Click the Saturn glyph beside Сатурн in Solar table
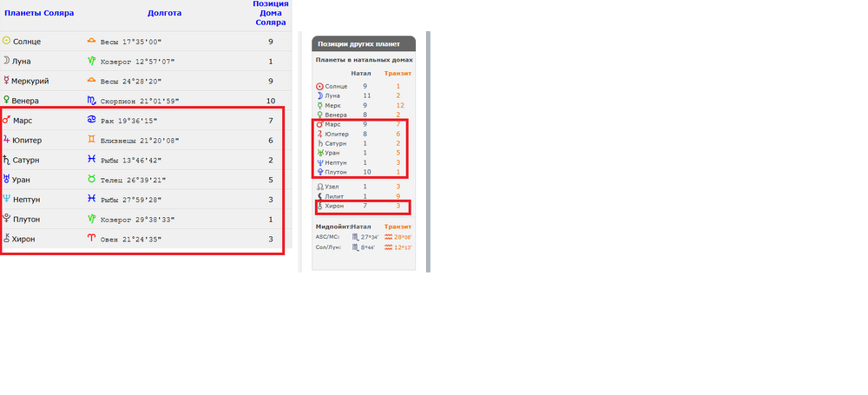868x395 pixels. (6, 160)
